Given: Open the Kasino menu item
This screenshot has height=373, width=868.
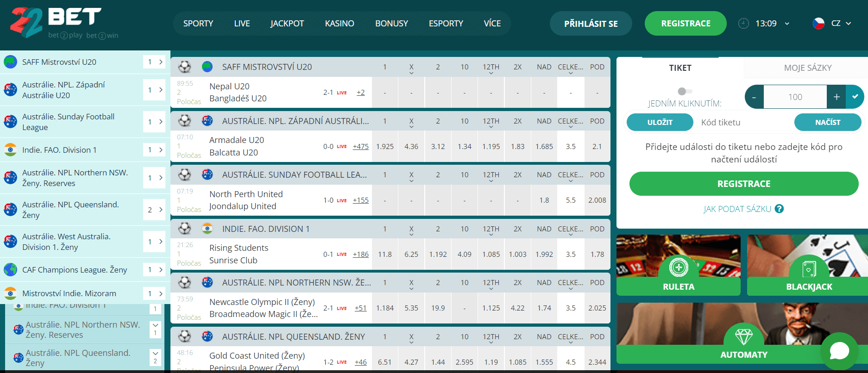Looking at the screenshot, I should tap(339, 24).
